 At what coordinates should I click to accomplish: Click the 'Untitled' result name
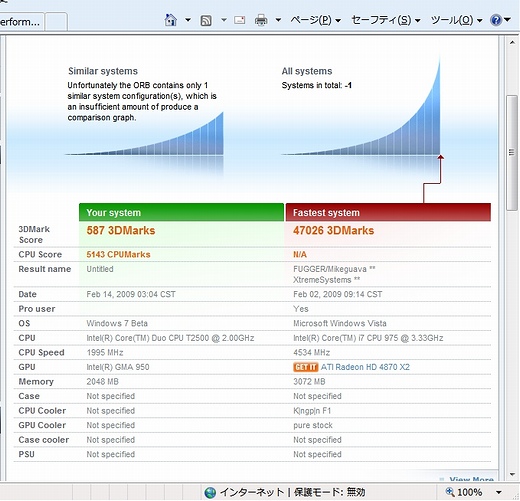point(100,269)
